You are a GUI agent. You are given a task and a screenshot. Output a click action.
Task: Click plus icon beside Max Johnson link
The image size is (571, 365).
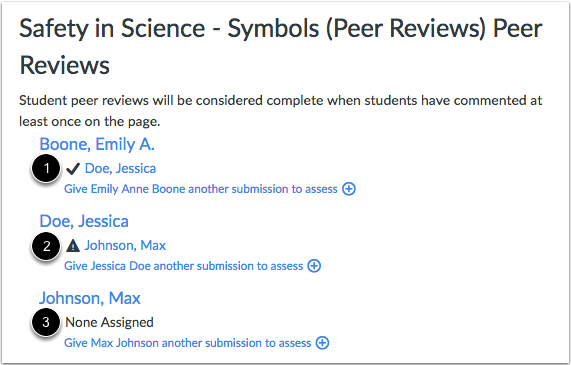click(322, 343)
